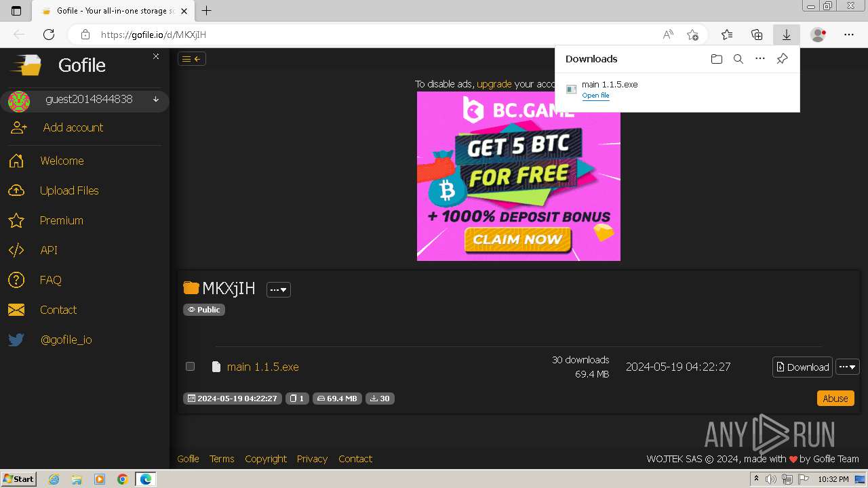The height and width of the screenshot is (488, 868).
Task: Click the 30 downloads count badge
Action: [x=380, y=399]
